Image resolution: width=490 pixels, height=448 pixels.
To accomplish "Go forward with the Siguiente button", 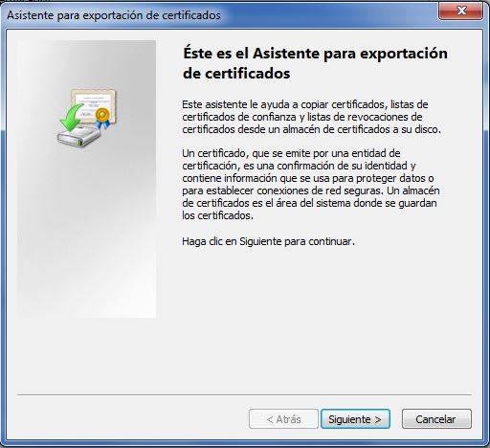I will (355, 419).
